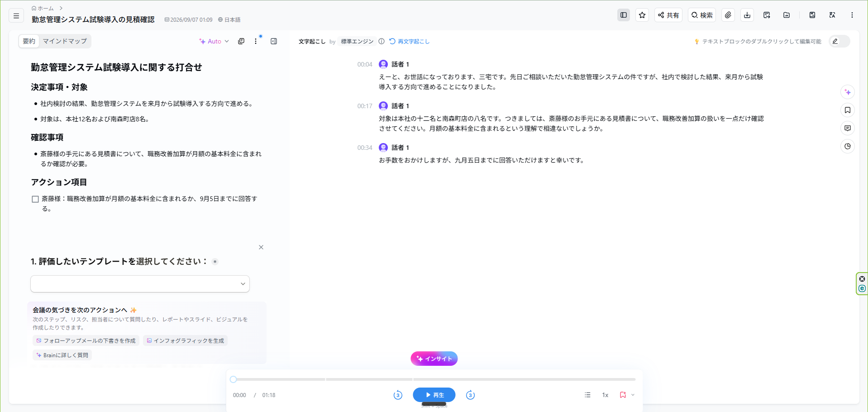Click インフォグラフィックを生成 suggestion

pyautogui.click(x=186, y=341)
